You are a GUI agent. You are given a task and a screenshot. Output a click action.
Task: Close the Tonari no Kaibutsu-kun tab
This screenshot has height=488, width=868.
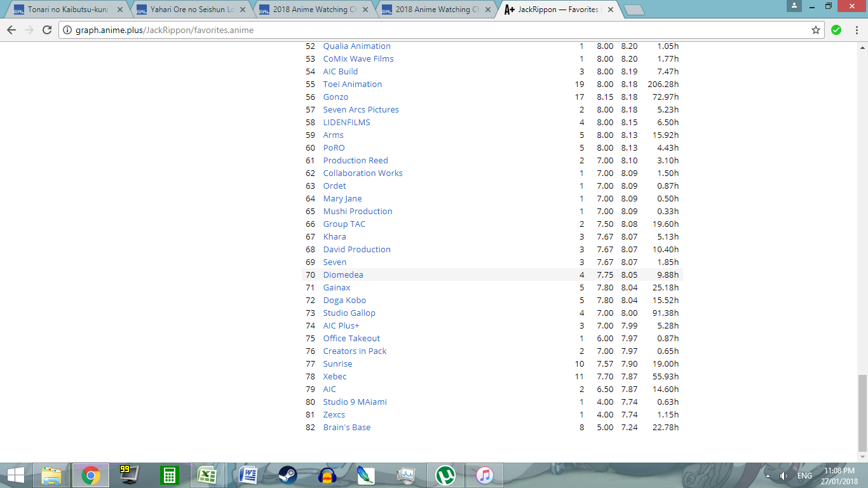click(120, 10)
